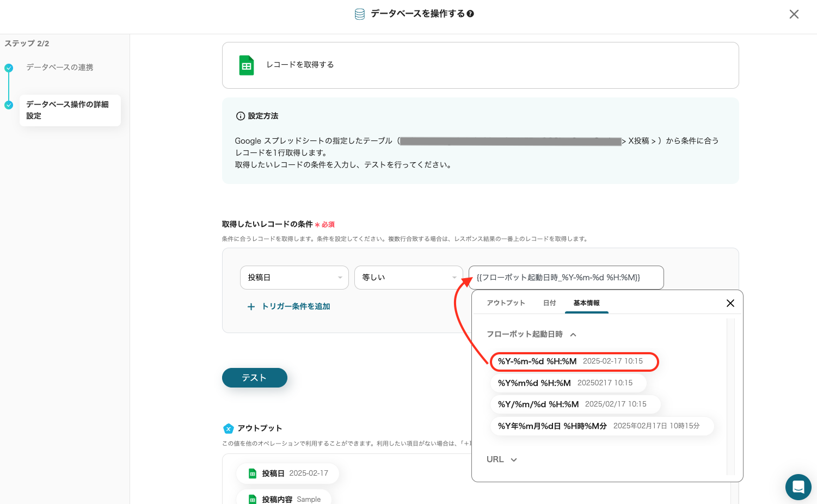The image size is (817, 504).
Task: Collapse the フローボット起動日時 section
Action: [x=573, y=335]
